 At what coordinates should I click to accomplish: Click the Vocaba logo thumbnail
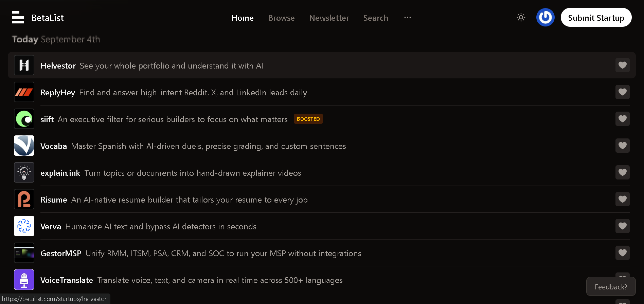(x=24, y=146)
